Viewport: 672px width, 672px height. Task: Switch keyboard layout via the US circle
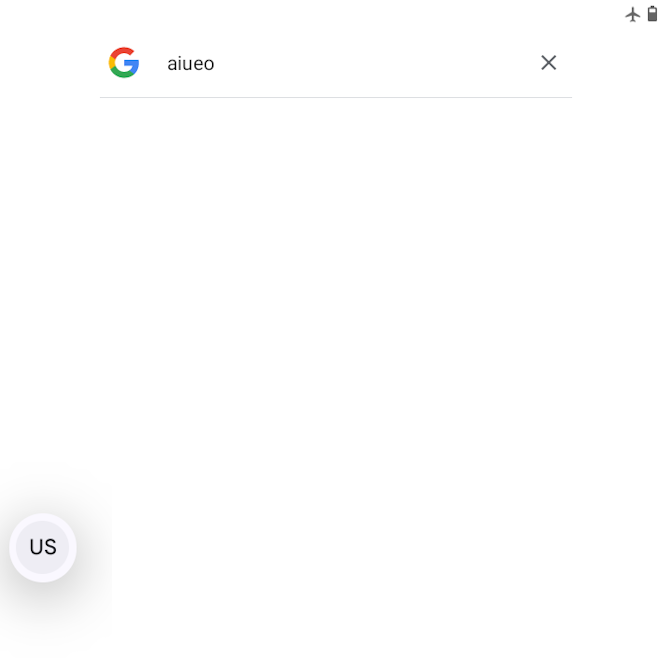(43, 547)
